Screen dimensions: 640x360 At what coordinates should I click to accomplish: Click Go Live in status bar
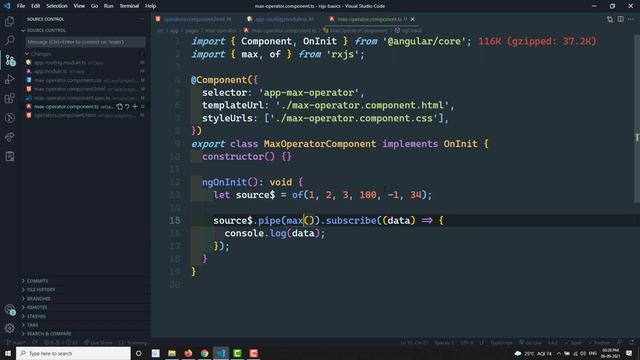(530, 343)
